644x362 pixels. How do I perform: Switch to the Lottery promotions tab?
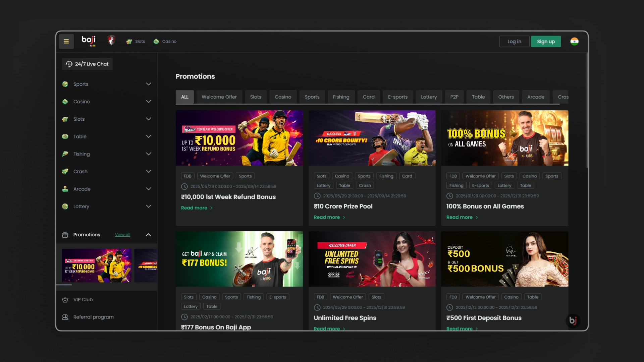point(429,97)
